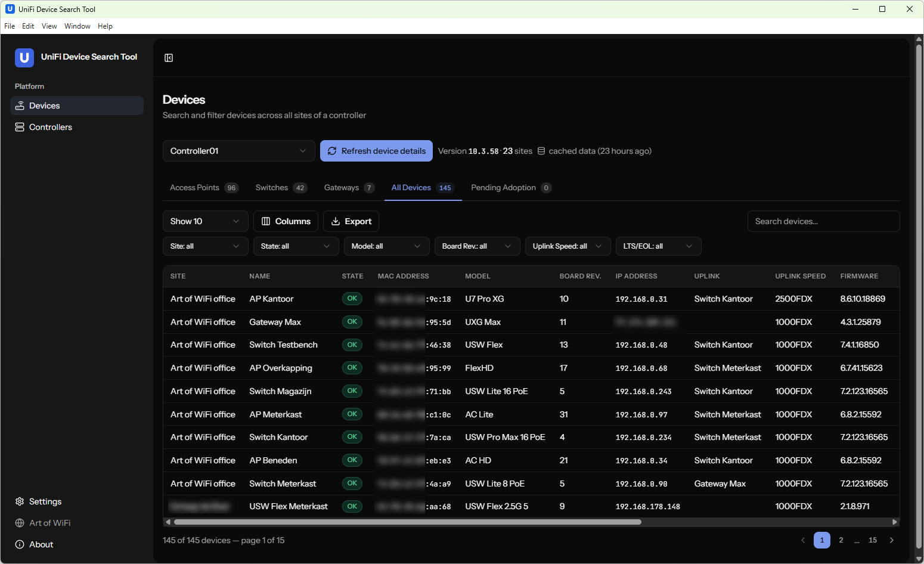Switch to the Access Points tab
This screenshot has height=564, width=924.
point(204,188)
